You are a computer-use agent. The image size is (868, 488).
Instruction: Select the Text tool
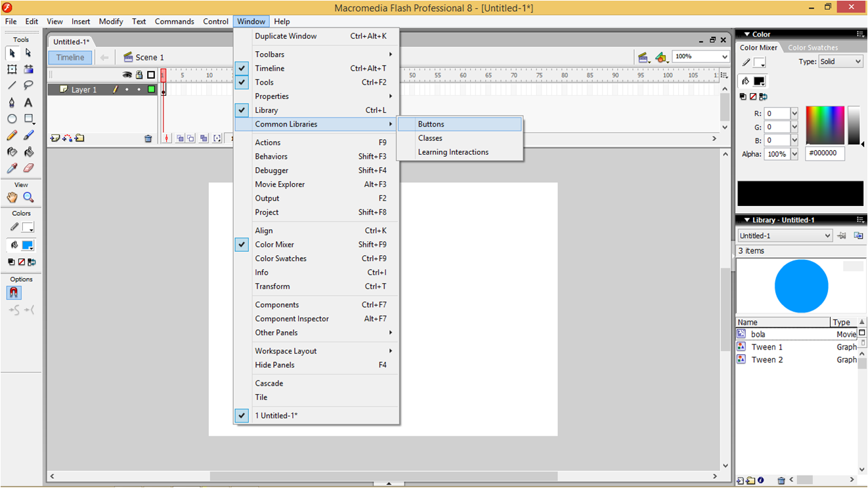coord(28,102)
